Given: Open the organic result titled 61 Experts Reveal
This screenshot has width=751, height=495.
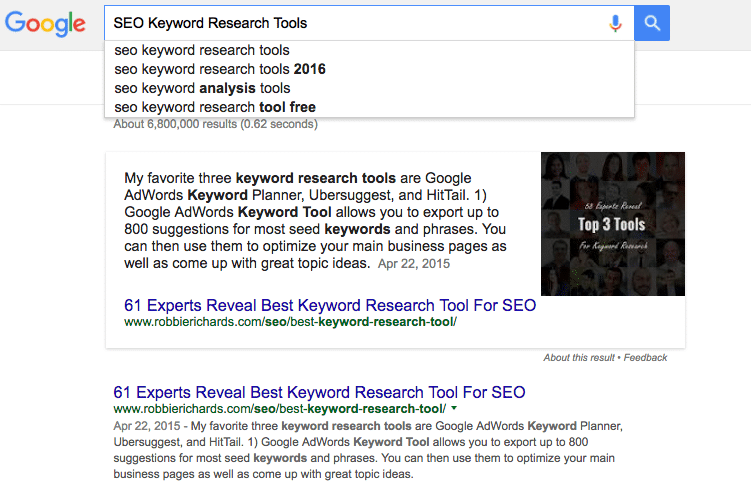Looking at the screenshot, I should [x=319, y=393].
